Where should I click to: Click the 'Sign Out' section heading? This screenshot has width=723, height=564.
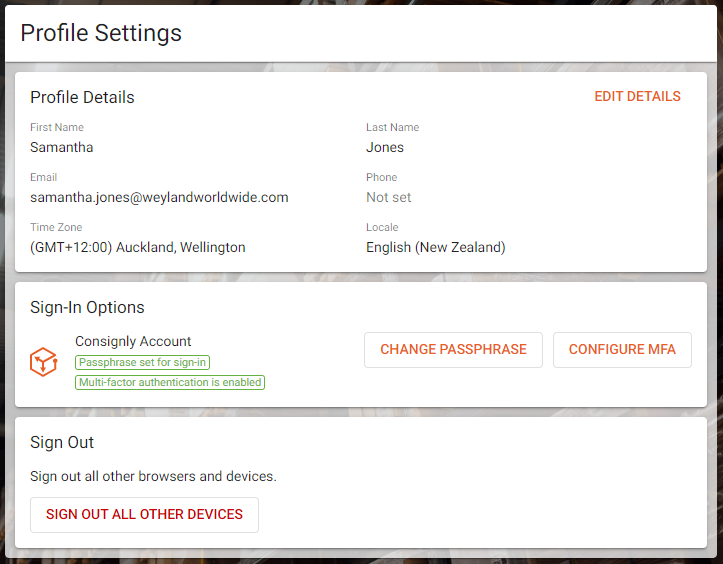tap(62, 443)
